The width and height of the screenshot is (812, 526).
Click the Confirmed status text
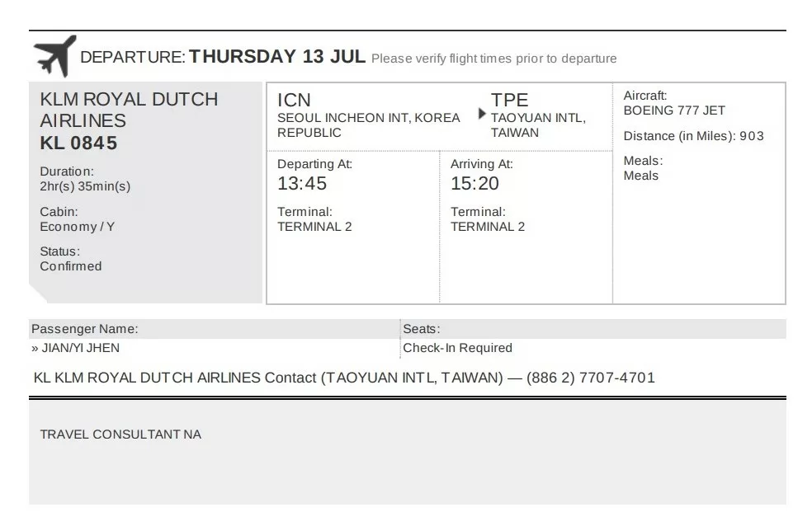[71, 266]
